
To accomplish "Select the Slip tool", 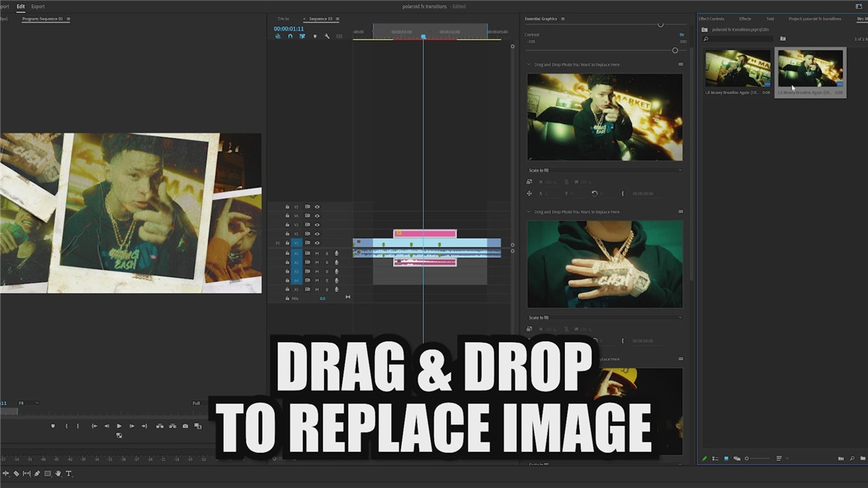I will pyautogui.click(x=27, y=474).
